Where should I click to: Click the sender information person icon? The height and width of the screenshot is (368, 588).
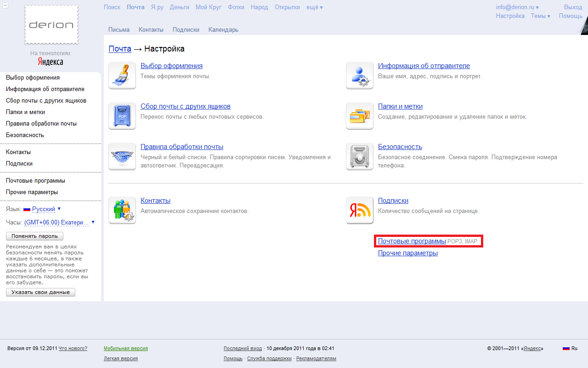[x=359, y=75]
